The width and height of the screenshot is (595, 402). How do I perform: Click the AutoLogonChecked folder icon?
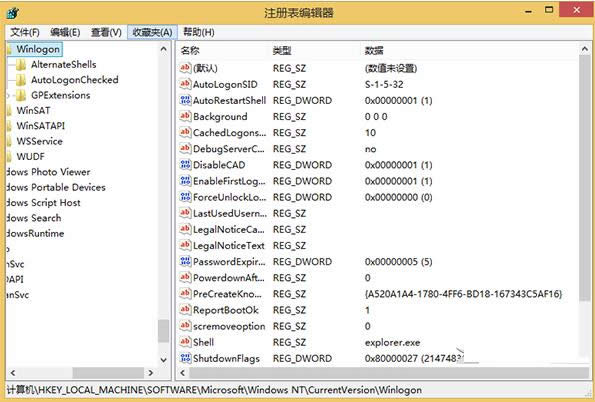(x=21, y=80)
